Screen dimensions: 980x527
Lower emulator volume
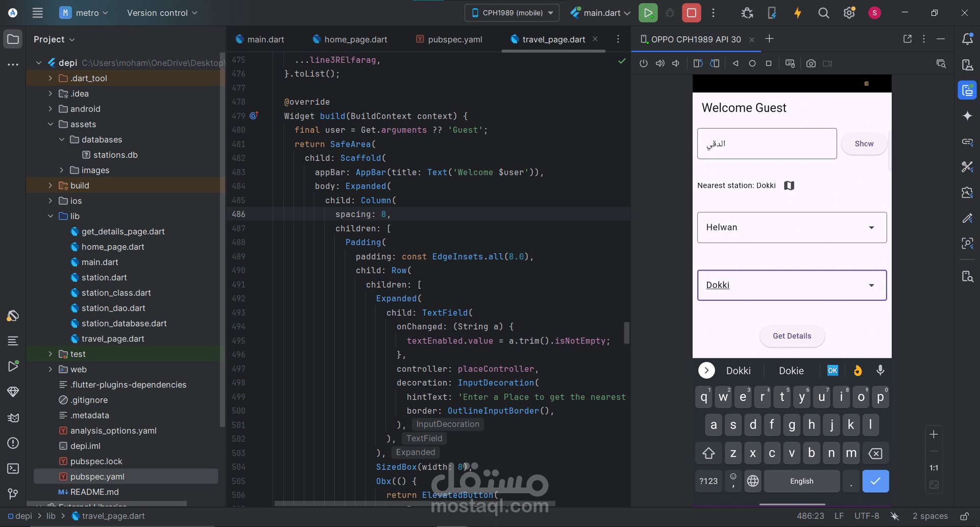pos(676,63)
